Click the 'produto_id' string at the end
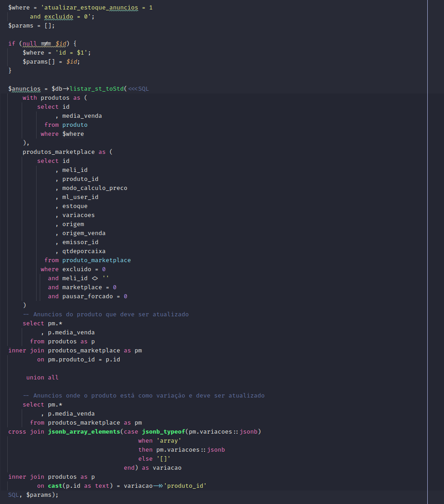This screenshot has height=504, width=444. tap(185, 486)
